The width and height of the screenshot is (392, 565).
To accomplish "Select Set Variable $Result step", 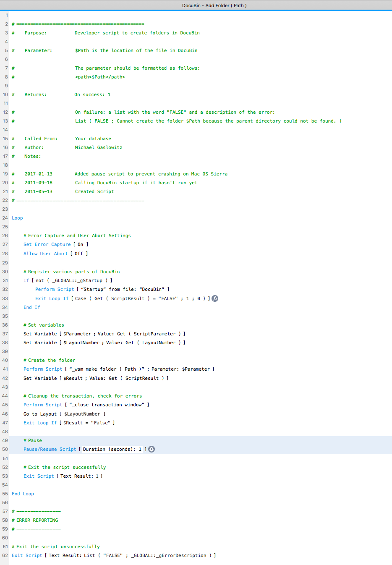I will point(96,378).
